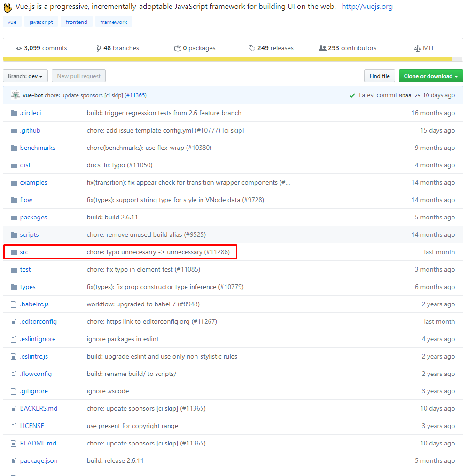Click the New pull request button
475x476 pixels.
tap(78, 76)
